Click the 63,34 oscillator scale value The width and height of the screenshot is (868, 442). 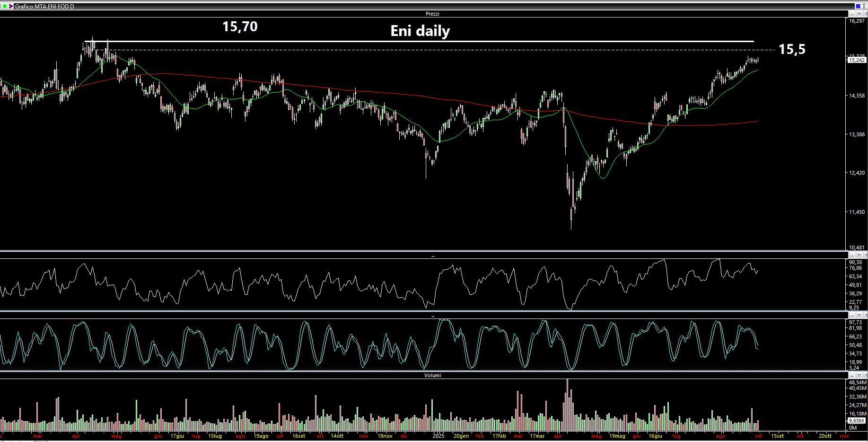pos(855,276)
